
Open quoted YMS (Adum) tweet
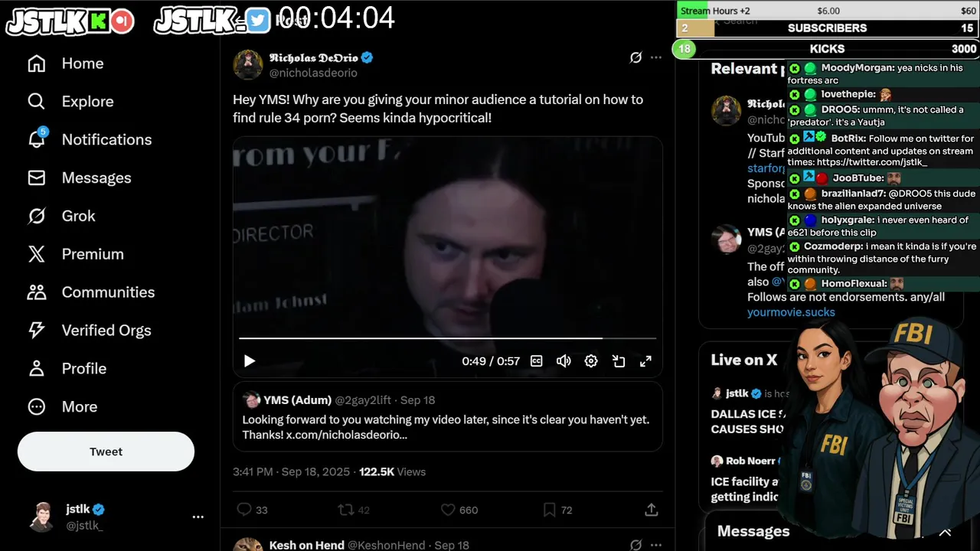point(447,416)
